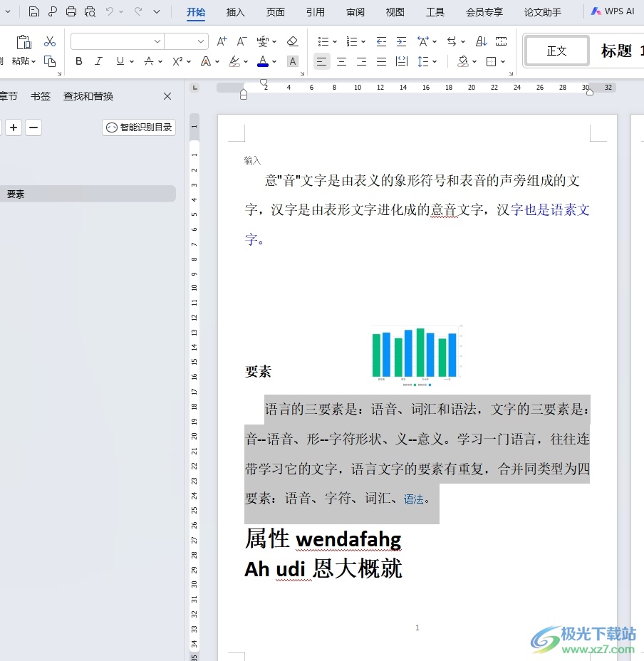Image resolution: width=644 pixels, height=661 pixels.
Task: Click the Redo arrow
Action: coord(138,11)
